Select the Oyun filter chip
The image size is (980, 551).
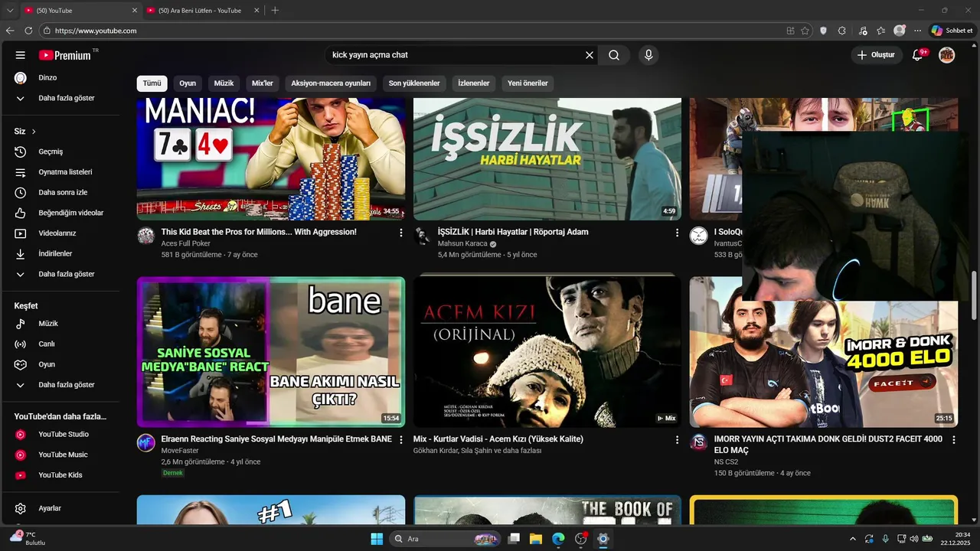188,83
